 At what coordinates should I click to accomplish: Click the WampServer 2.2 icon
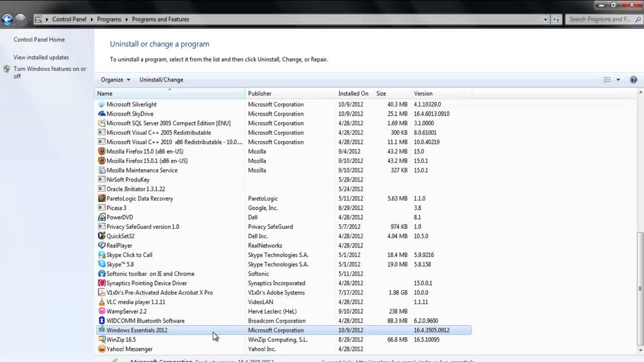pos(102,312)
